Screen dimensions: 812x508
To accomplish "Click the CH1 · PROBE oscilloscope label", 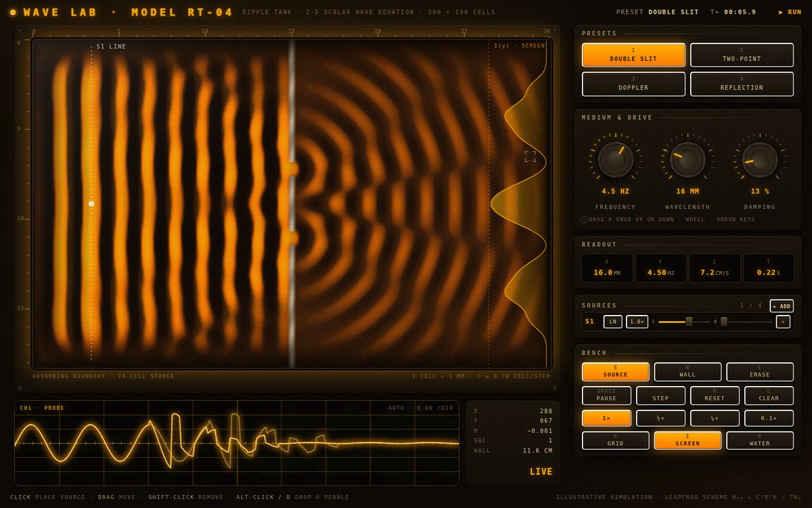I will (43, 408).
